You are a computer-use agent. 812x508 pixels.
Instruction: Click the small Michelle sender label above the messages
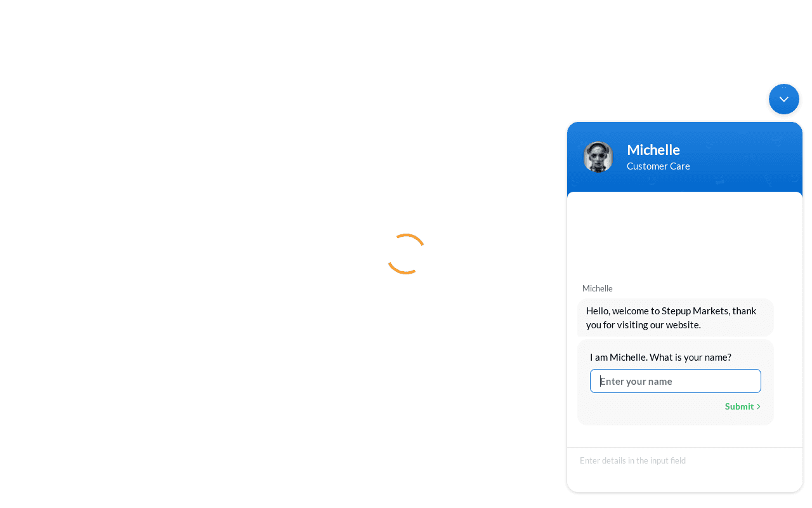tap(598, 288)
